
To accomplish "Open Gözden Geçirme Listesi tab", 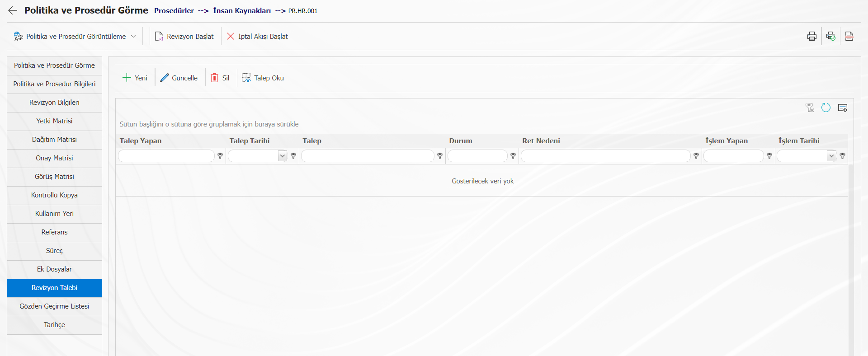I will (x=54, y=306).
